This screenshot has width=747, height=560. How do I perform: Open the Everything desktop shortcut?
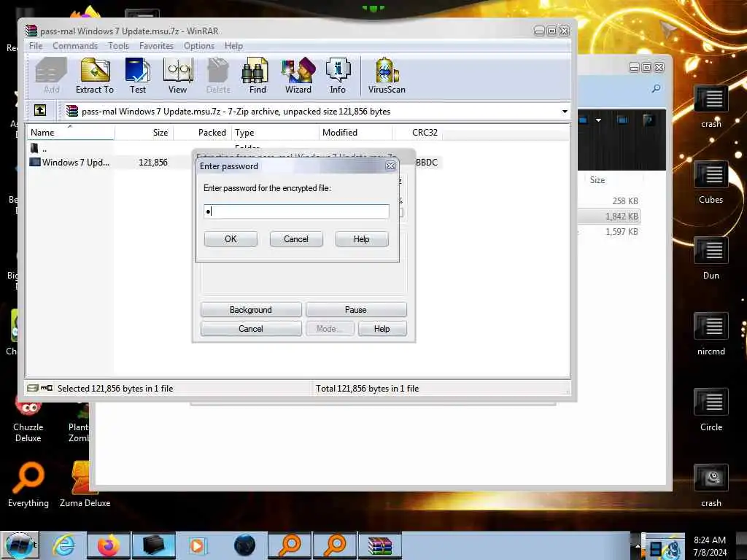click(28, 484)
